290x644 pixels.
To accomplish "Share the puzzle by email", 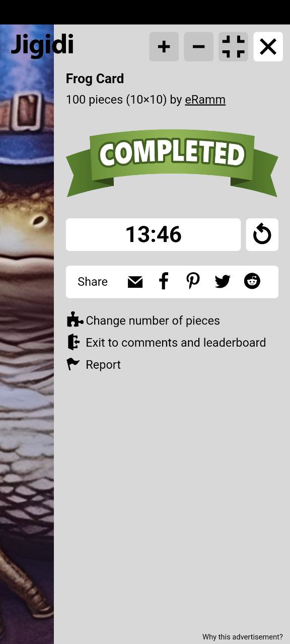I will tap(135, 282).
